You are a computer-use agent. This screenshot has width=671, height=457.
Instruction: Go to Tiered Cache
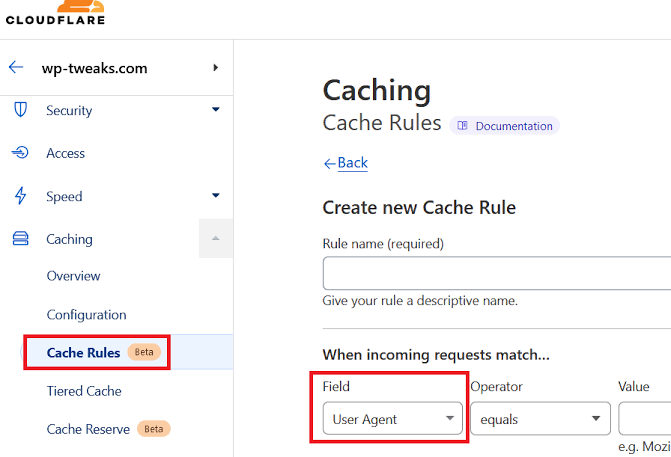point(84,391)
